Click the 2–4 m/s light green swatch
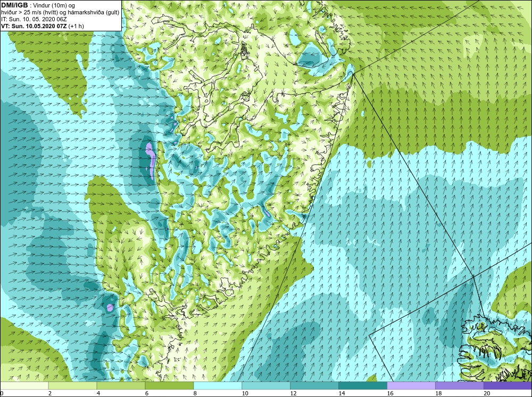This screenshot has width=532, height=397. click(x=72, y=386)
